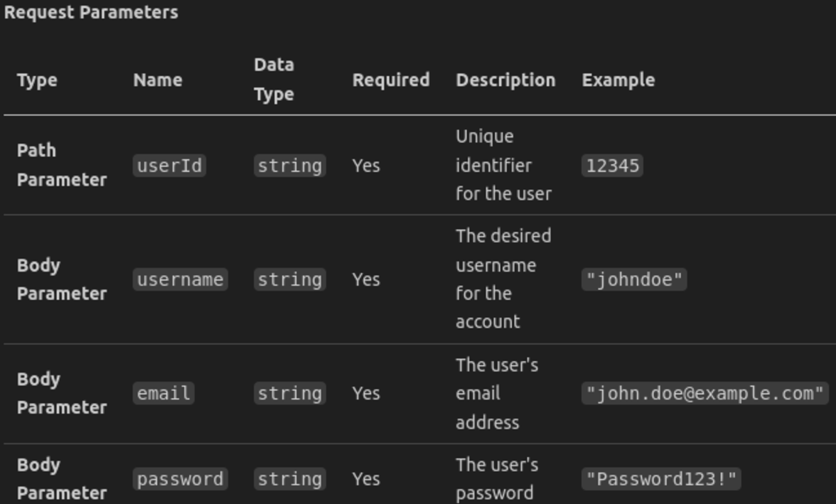Select the Name column header
The height and width of the screenshot is (504, 836).
click(x=158, y=80)
